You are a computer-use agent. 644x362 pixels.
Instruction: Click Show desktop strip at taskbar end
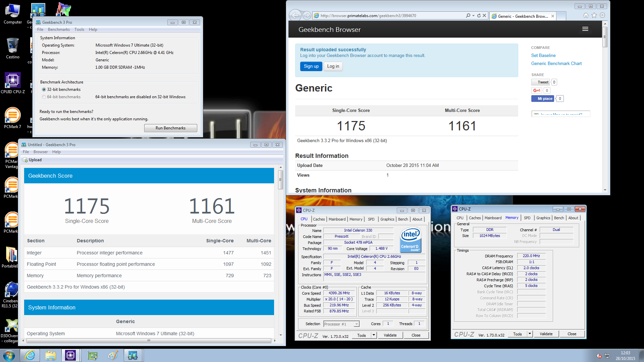point(641,355)
